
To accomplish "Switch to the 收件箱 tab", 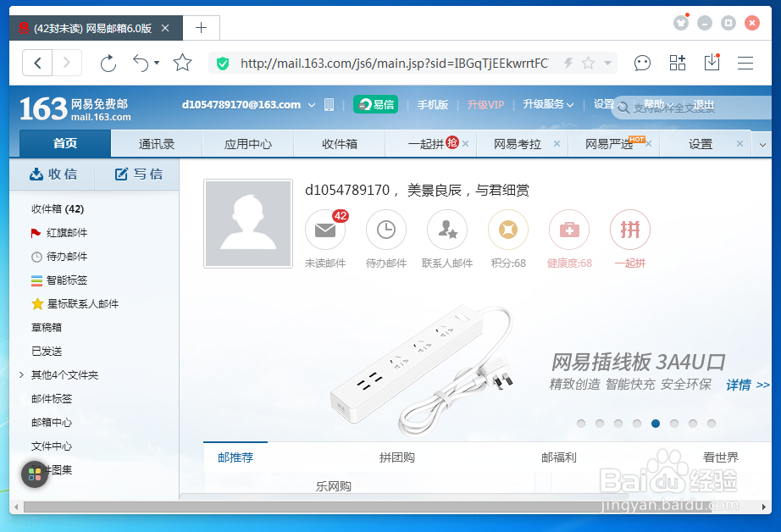I will pyautogui.click(x=339, y=144).
